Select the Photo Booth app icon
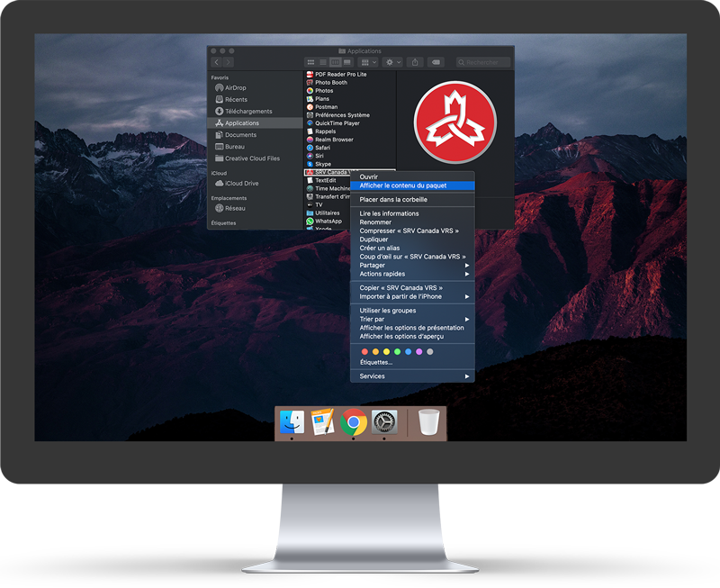720x588 pixels. click(x=310, y=83)
